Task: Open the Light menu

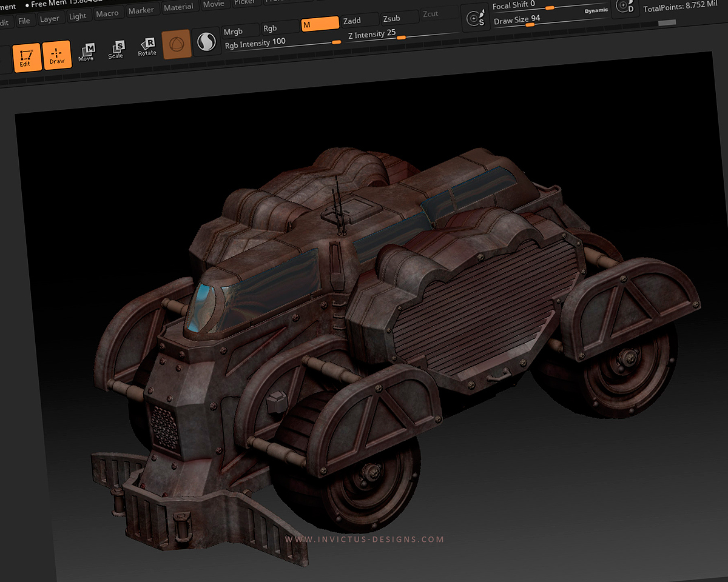Action: click(x=78, y=16)
